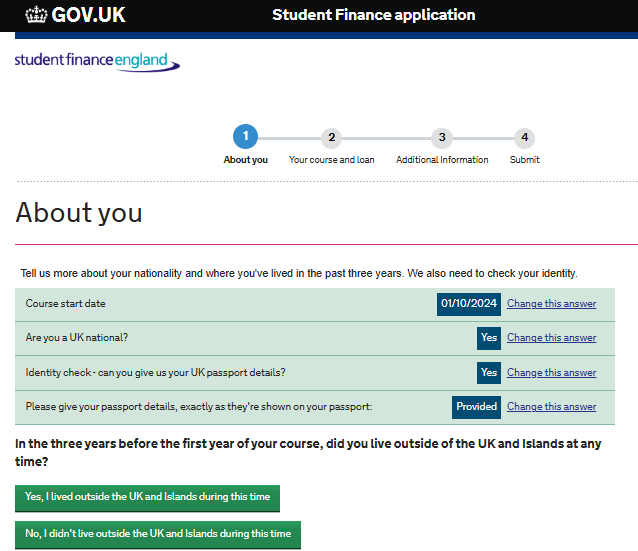The width and height of the screenshot is (638, 551).
Task: Click 'Please give your passport details' label
Action: click(x=199, y=407)
